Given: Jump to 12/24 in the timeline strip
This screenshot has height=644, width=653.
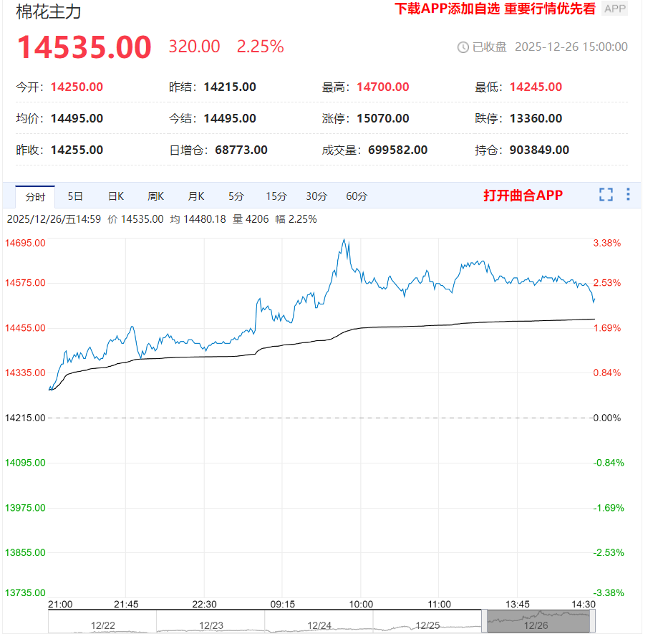Looking at the screenshot, I should point(319,625).
